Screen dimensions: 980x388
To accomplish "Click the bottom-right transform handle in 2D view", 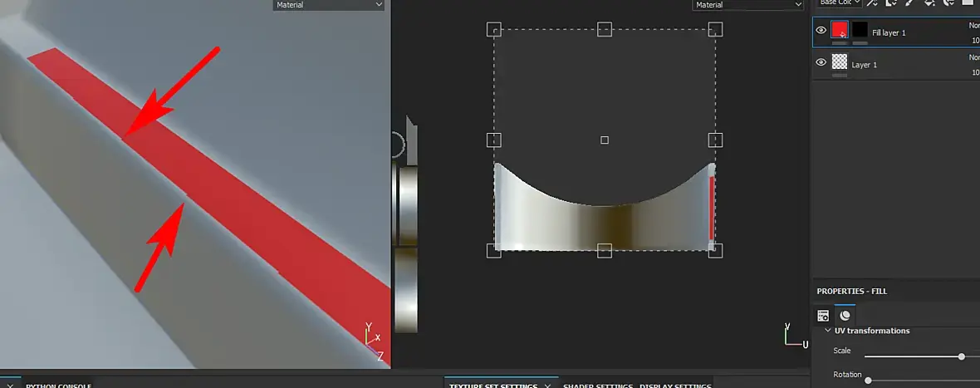I will pos(716,251).
